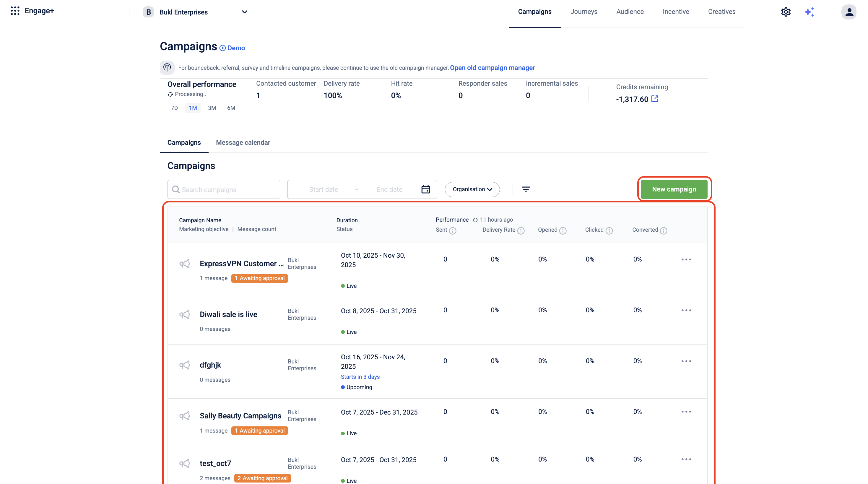Open the app launcher grid icon
Screen dimensions: 868x484
(15, 11)
